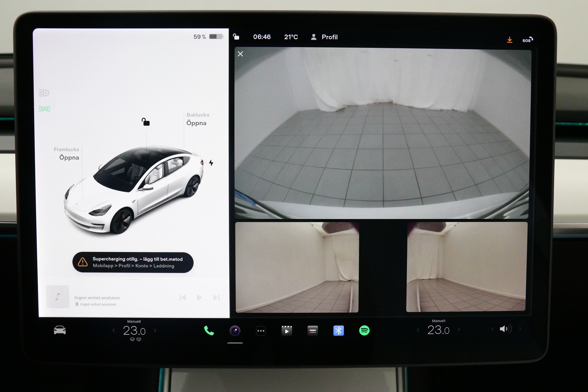Viewport: 588px width, 392px height.
Task: Toggle auto high beam headlight indicator
Action: pyautogui.click(x=44, y=93)
